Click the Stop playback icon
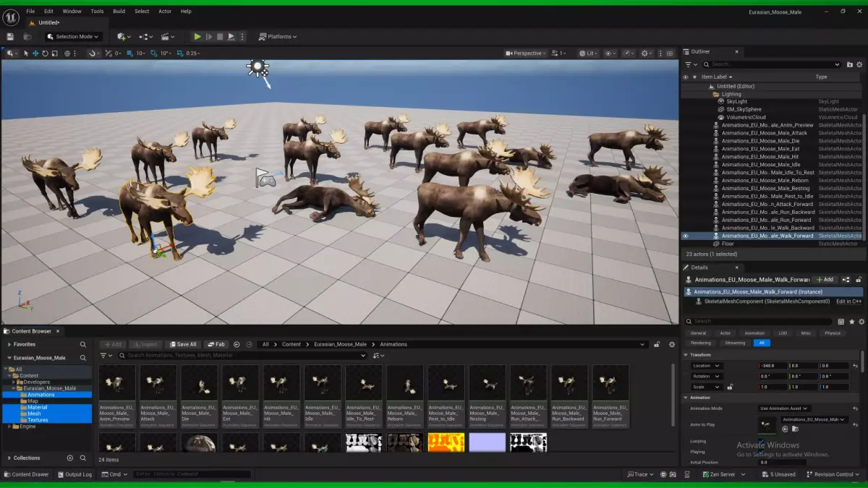This screenshot has height=488, width=868. point(220,36)
